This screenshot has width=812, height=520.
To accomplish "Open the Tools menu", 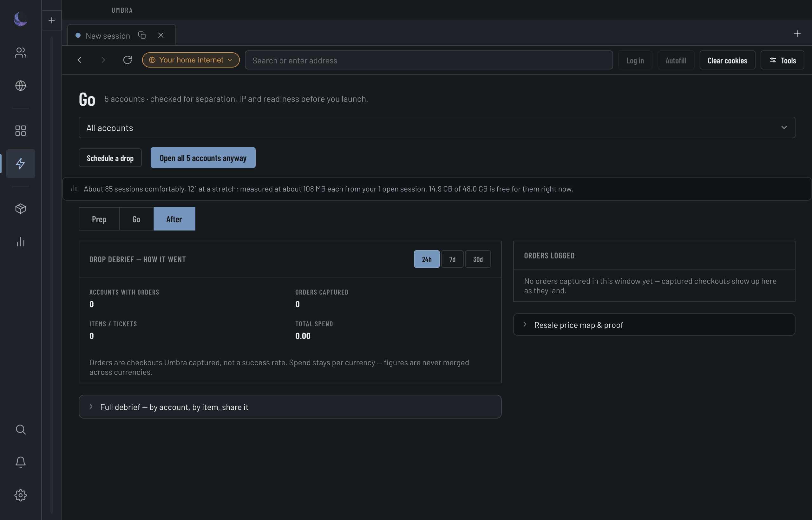I will [x=782, y=60].
